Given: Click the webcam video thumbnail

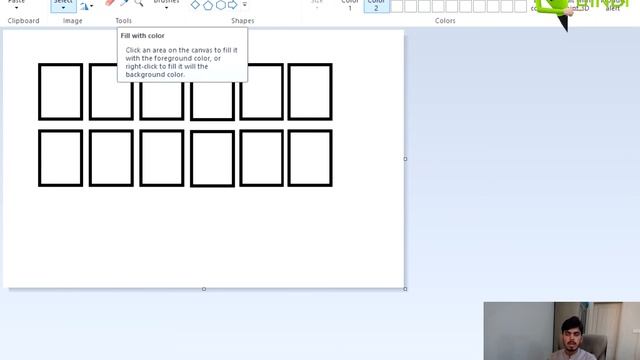Looking at the screenshot, I should (x=562, y=331).
